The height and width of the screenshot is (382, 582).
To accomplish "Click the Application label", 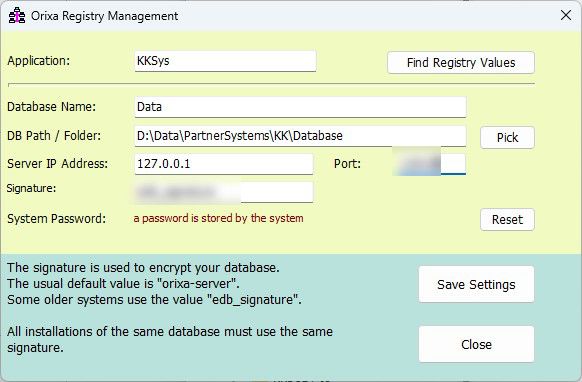I will (39, 61).
